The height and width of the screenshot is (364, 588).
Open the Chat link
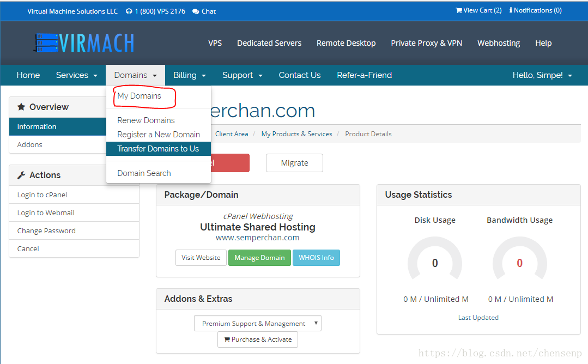(x=204, y=11)
